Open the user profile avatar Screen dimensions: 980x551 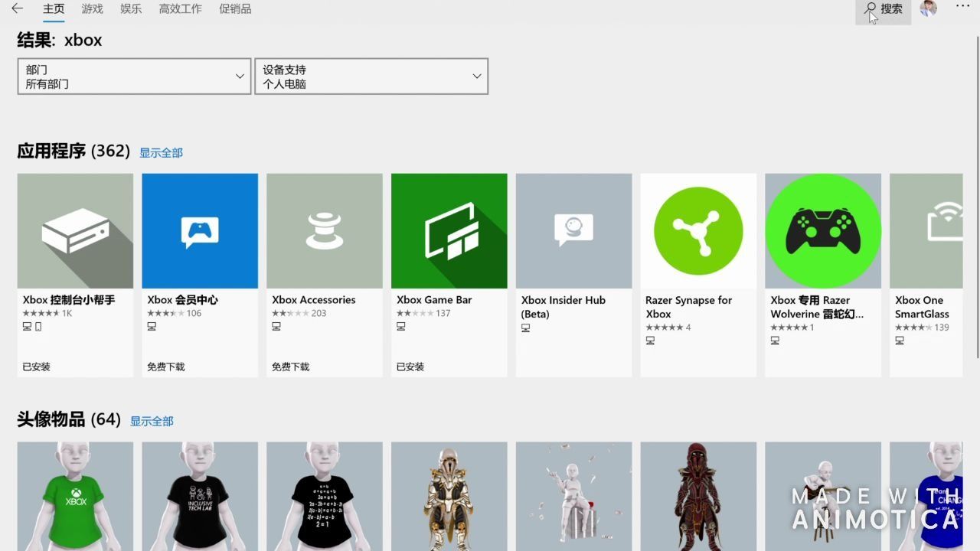928,8
